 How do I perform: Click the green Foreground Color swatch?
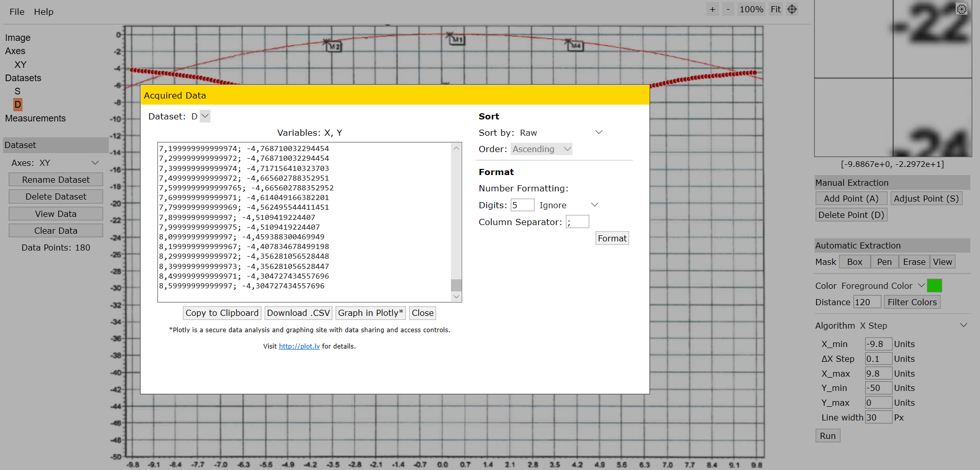(935, 285)
